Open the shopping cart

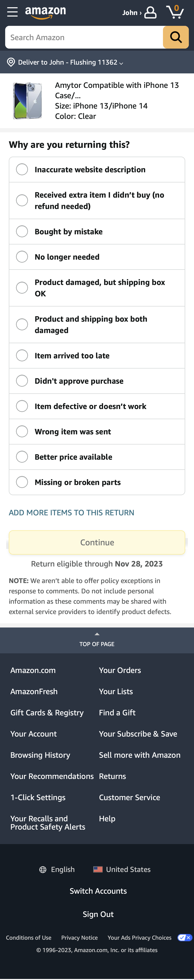pos(176,12)
